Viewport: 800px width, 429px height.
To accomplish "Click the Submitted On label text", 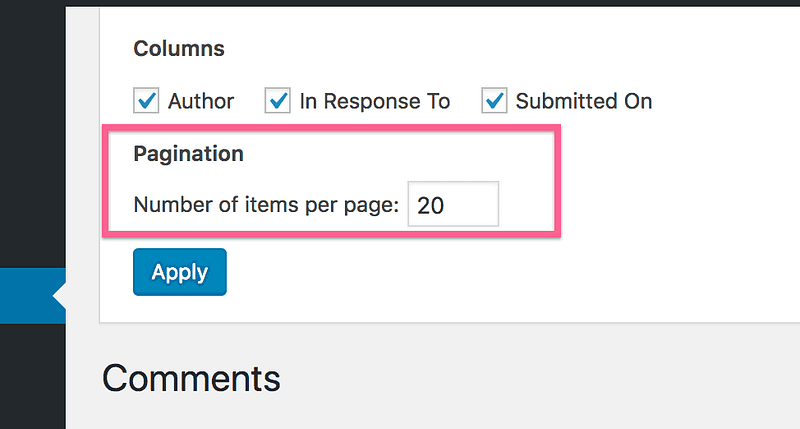I will pos(584,101).
